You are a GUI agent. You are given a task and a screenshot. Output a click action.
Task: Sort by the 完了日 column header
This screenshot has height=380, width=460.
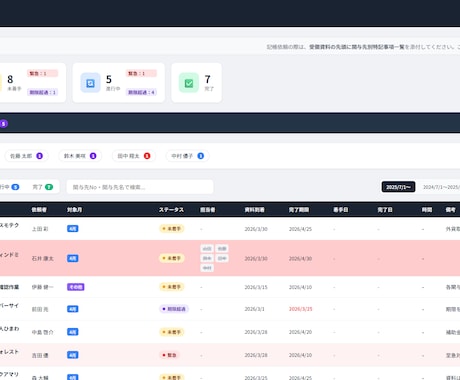pos(385,210)
